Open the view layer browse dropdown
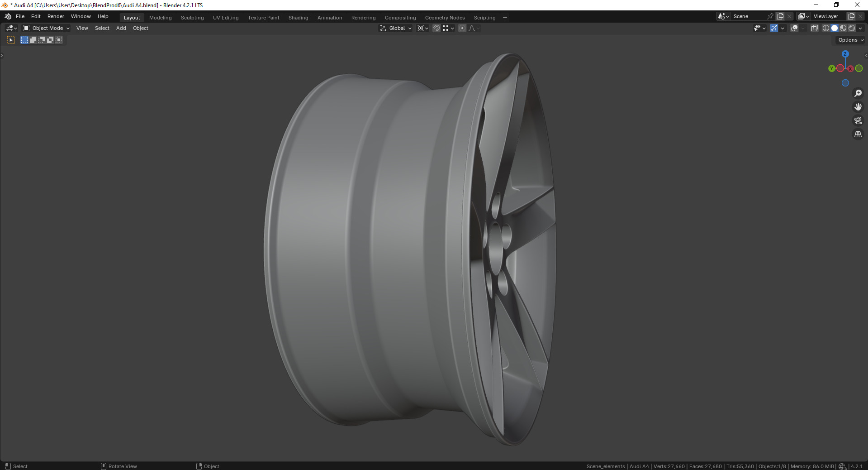868x470 pixels. [804, 16]
